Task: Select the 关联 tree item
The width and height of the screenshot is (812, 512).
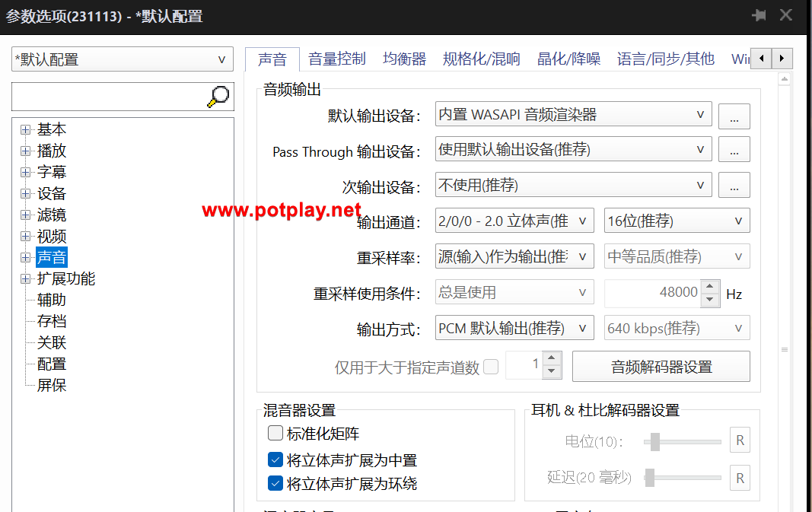Action: 51,342
